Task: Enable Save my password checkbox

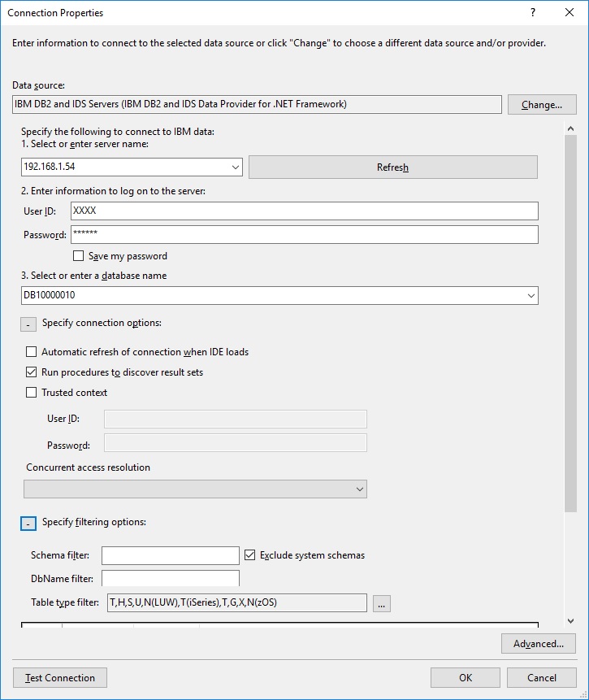Action: (78, 256)
